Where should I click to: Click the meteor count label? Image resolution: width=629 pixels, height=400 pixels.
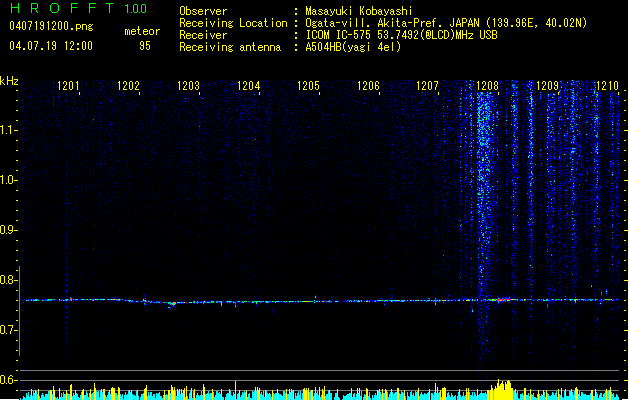[142, 31]
